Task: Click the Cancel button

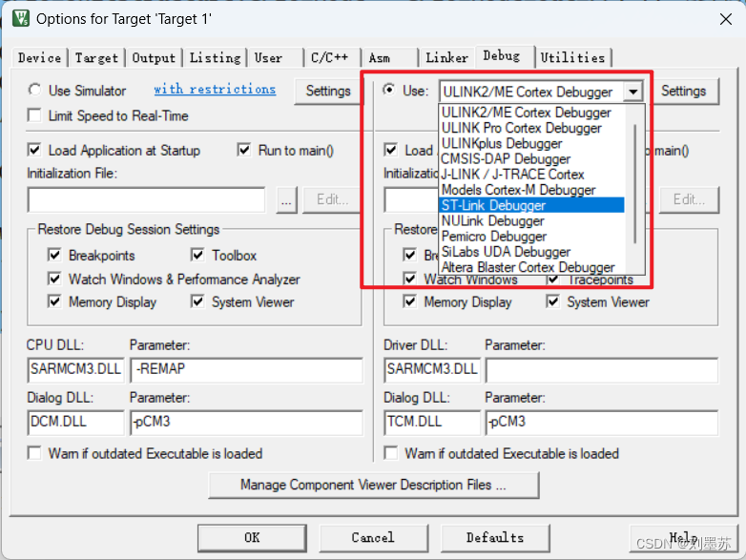Action: tap(373, 538)
